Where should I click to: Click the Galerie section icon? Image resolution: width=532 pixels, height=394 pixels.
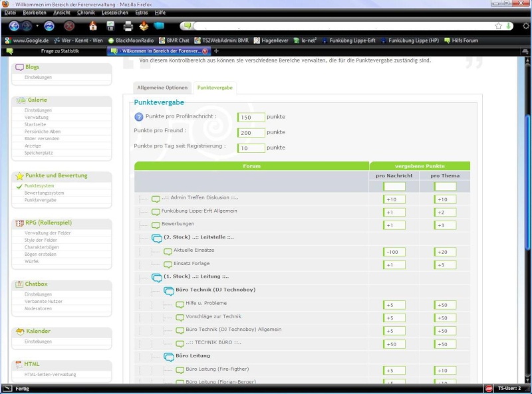[21, 100]
